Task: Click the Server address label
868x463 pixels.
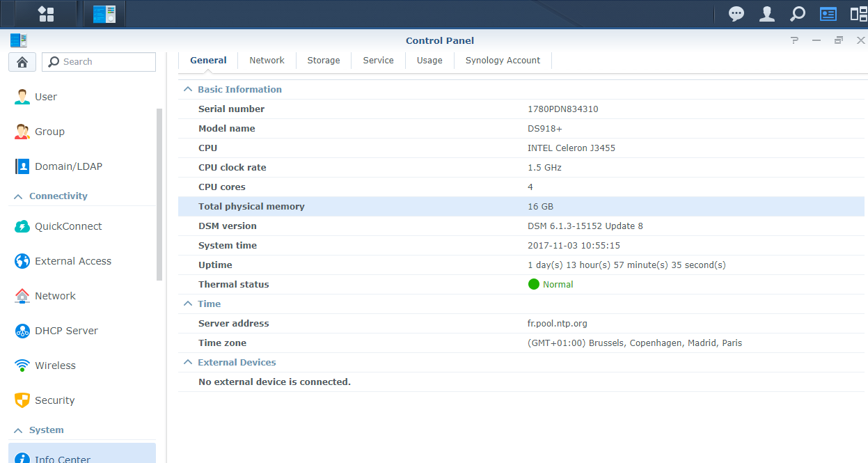Action: pyautogui.click(x=233, y=324)
